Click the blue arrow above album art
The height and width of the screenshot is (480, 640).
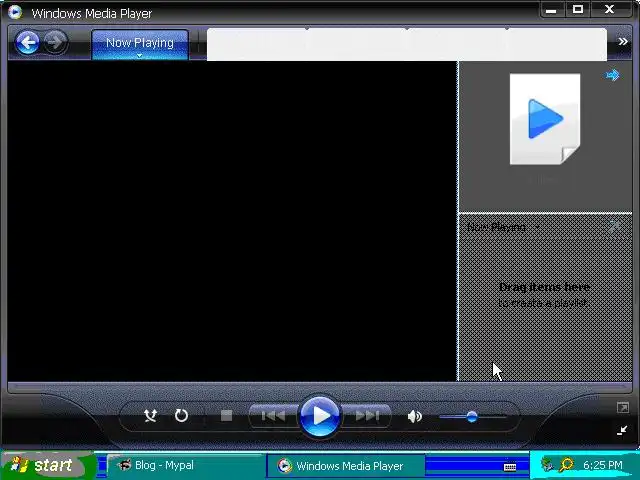tap(613, 75)
